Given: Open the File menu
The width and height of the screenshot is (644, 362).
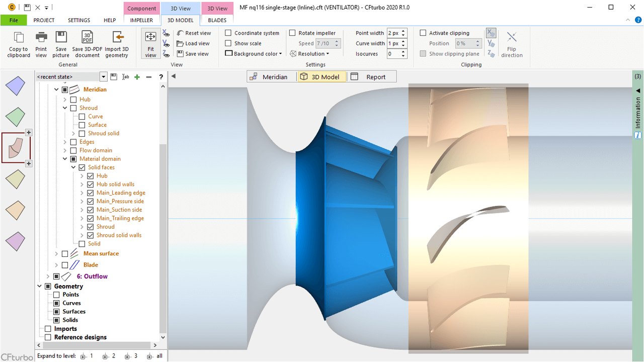Looking at the screenshot, I should pyautogui.click(x=14, y=20).
